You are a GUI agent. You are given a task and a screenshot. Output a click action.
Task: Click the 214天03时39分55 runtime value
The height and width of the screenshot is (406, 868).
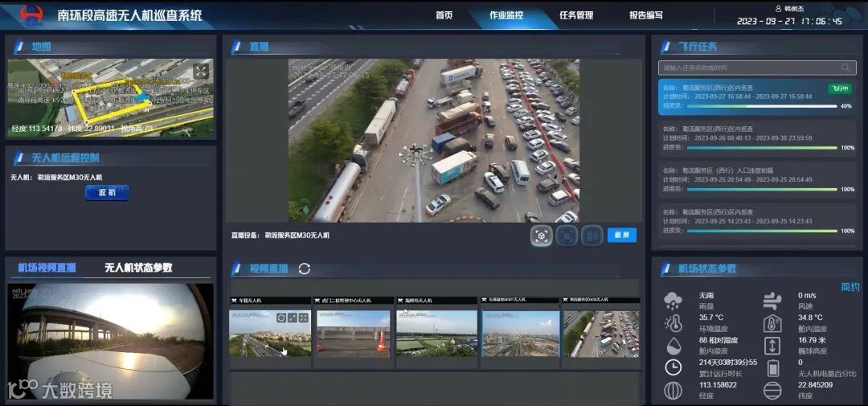[728, 363]
